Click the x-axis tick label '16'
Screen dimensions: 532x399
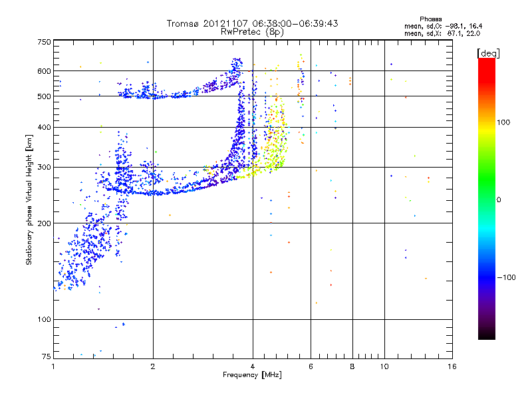pos(452,366)
